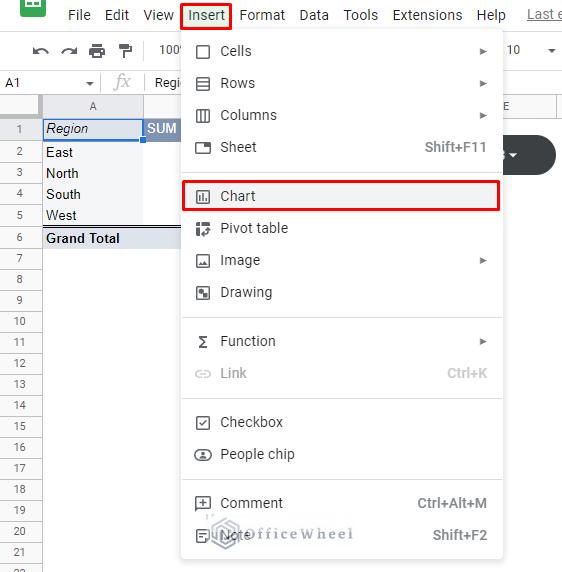The image size is (562, 572).
Task: Select row 15 header
Action: coord(20,426)
